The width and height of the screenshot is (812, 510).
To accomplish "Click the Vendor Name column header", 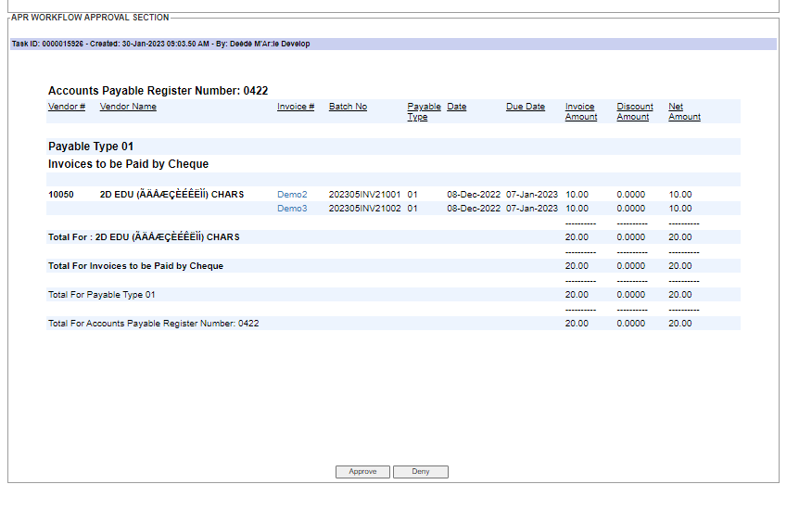I will pyautogui.click(x=128, y=107).
